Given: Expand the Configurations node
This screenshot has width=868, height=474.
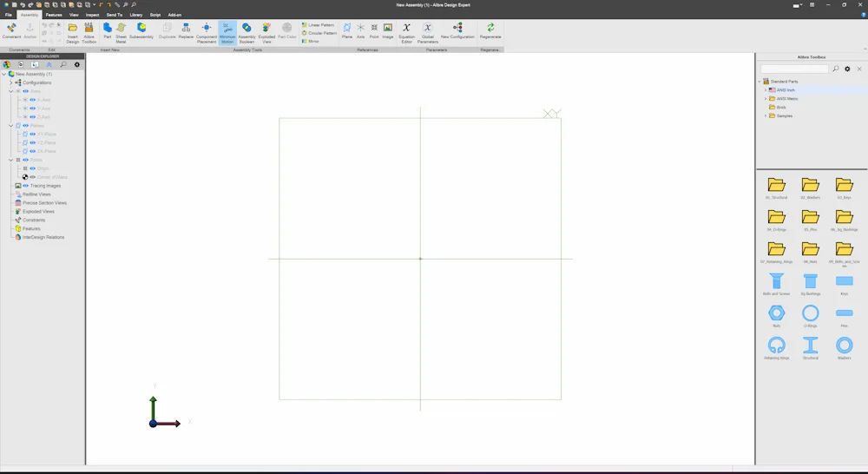Looking at the screenshot, I should click(11, 82).
